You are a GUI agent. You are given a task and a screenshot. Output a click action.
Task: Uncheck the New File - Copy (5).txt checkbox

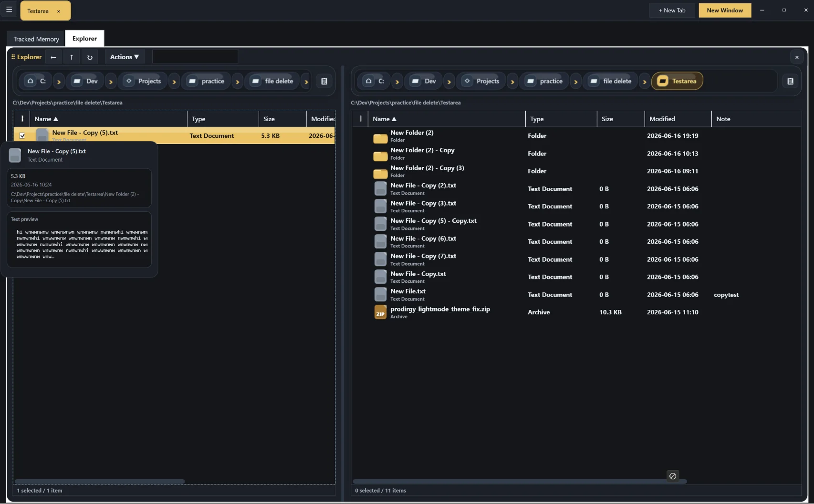coord(22,136)
